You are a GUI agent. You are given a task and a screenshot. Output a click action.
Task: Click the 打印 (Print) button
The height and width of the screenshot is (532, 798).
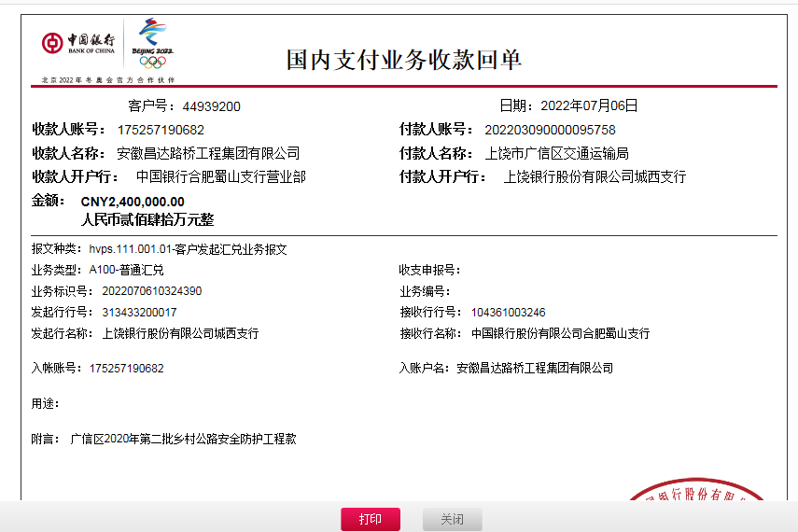tap(371, 519)
